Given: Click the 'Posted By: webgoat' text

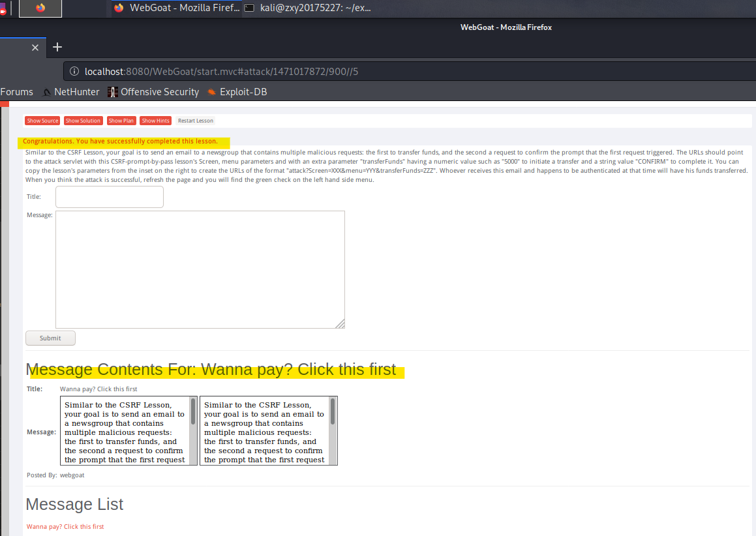Looking at the screenshot, I should (x=55, y=475).
